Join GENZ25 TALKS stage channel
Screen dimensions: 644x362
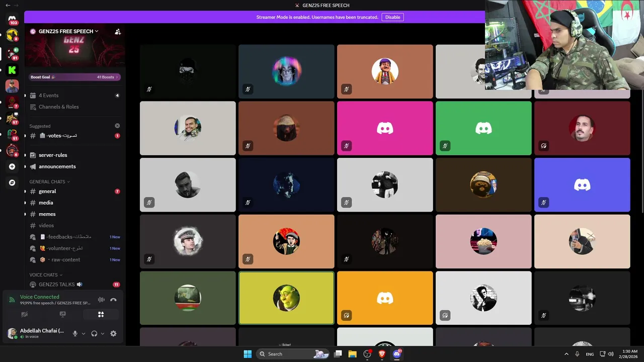74,284
